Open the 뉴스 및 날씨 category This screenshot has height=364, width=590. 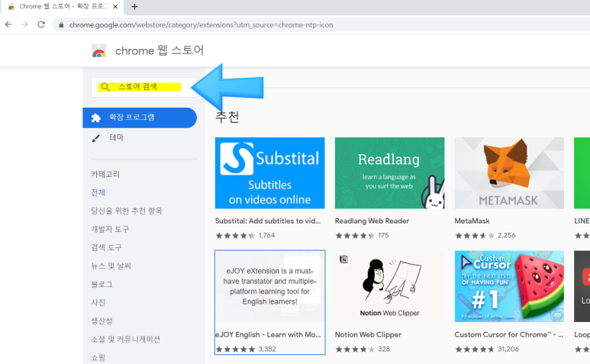(111, 266)
